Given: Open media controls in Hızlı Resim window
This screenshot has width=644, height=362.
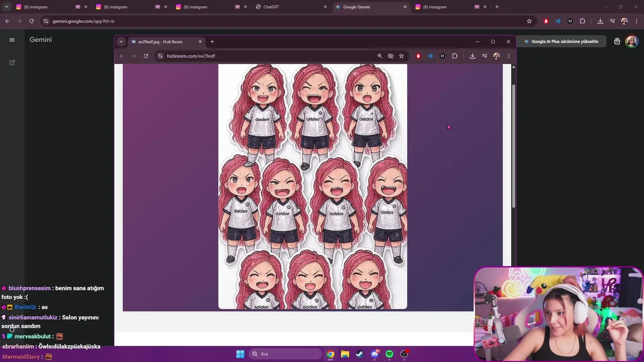Looking at the screenshot, I should click(485, 56).
